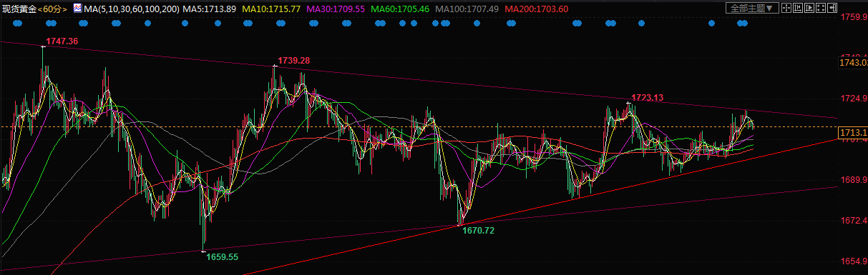This screenshot has width=868, height=275.
Task: Click the play-forward chart icon
Action: (x=809, y=8)
